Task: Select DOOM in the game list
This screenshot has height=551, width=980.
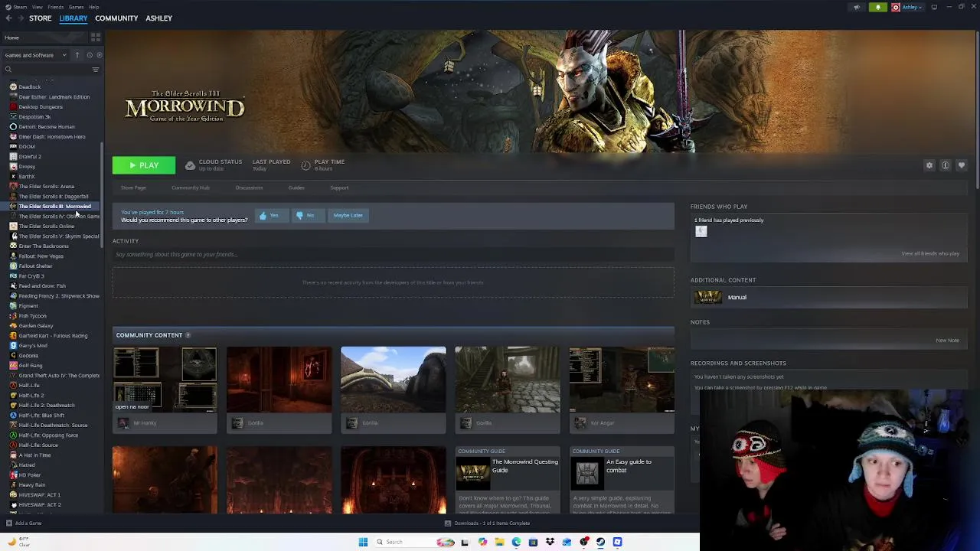Action: (27, 146)
